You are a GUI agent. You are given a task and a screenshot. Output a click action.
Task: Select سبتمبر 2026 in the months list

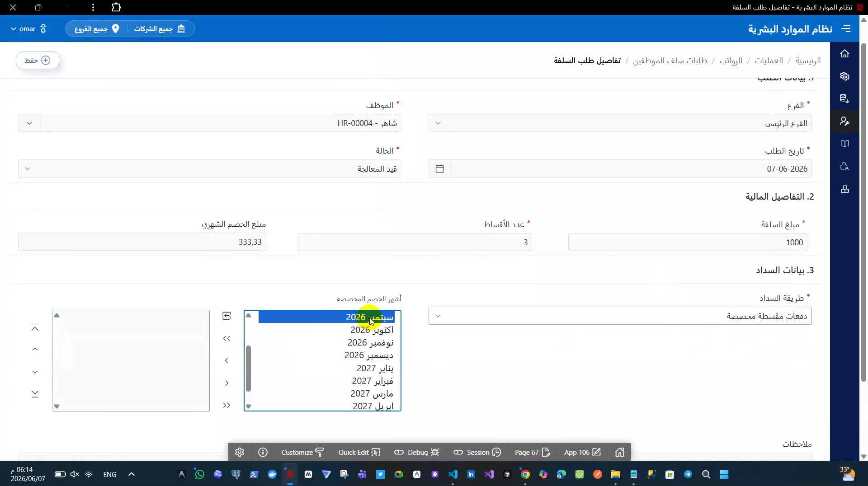click(326, 317)
